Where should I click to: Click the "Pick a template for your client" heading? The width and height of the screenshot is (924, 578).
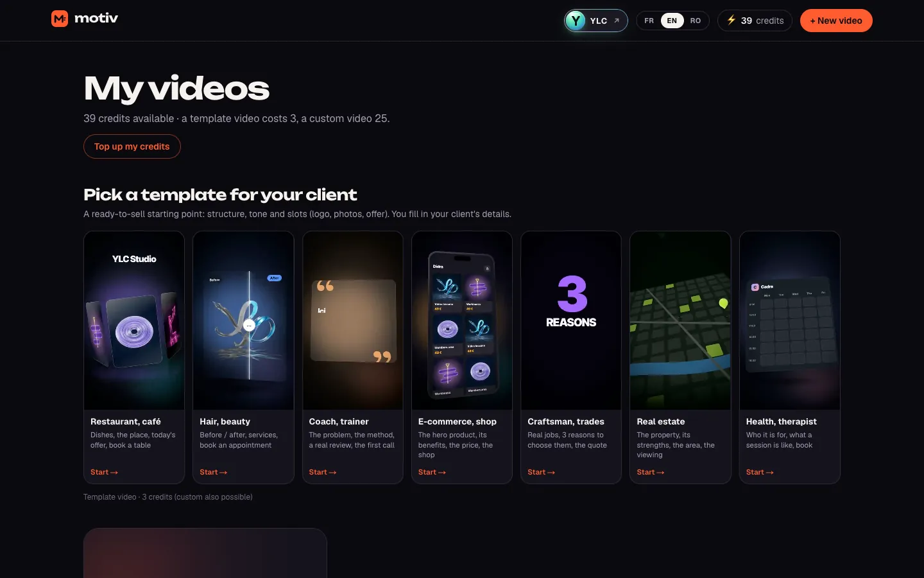pyautogui.click(x=220, y=195)
